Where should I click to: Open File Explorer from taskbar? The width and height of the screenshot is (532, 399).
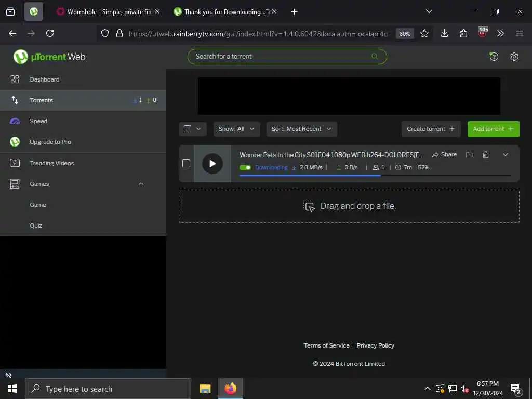(x=205, y=389)
